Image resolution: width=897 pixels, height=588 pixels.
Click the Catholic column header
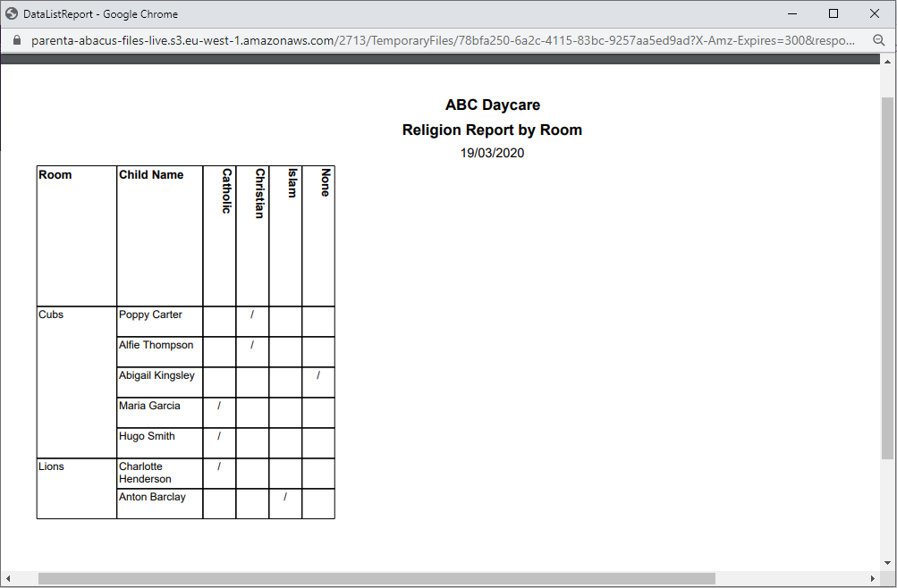220,236
